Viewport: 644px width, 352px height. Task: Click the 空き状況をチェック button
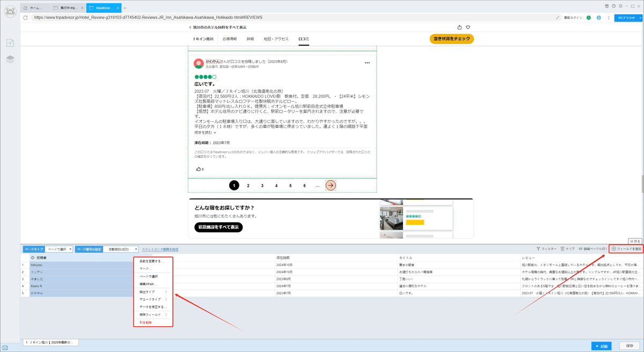(452, 39)
